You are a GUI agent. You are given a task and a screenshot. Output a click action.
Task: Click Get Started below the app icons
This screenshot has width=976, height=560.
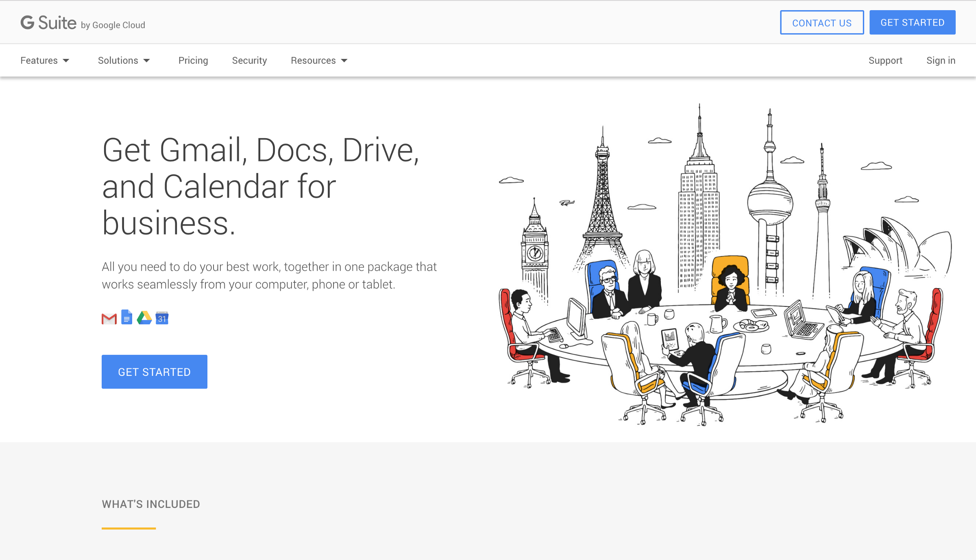click(154, 372)
